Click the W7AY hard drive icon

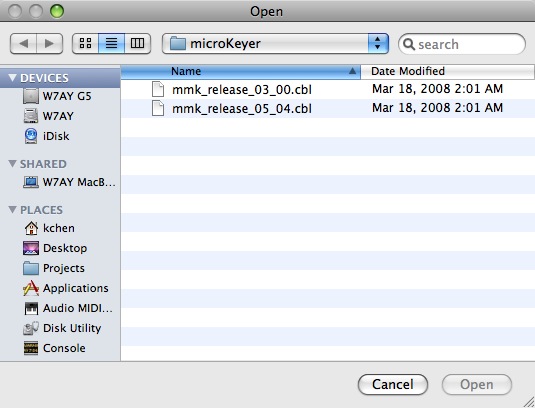pyautogui.click(x=31, y=116)
